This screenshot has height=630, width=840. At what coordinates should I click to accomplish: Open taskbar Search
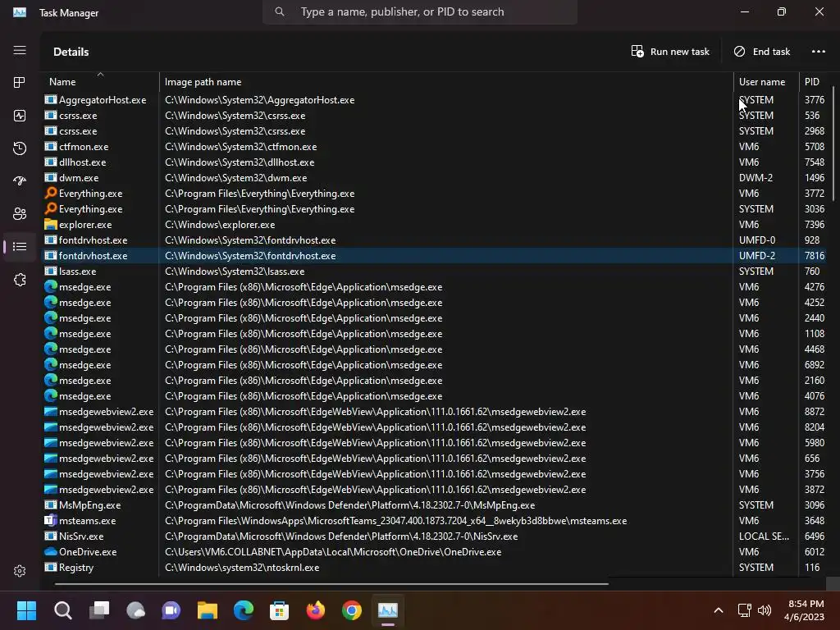click(62, 610)
